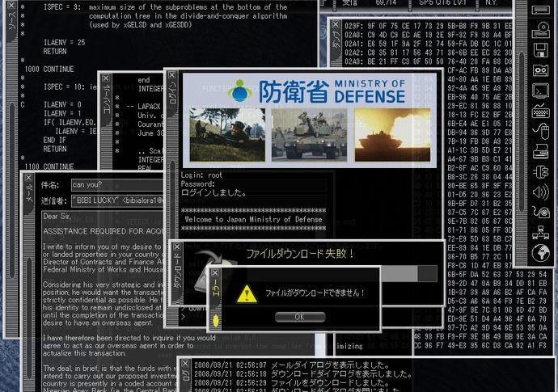This screenshot has height=392, width=558.
Task: Click log entry '02:56:23 ファイルをダウンロードしました。'
Action: click(292, 383)
